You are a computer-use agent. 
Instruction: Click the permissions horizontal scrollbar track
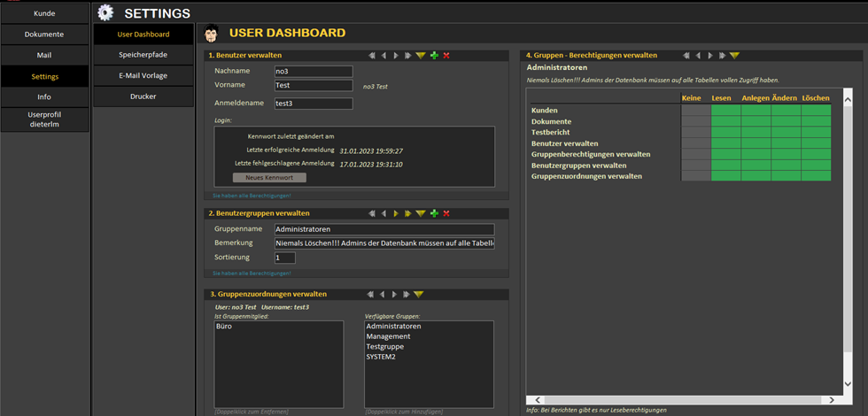click(x=682, y=399)
